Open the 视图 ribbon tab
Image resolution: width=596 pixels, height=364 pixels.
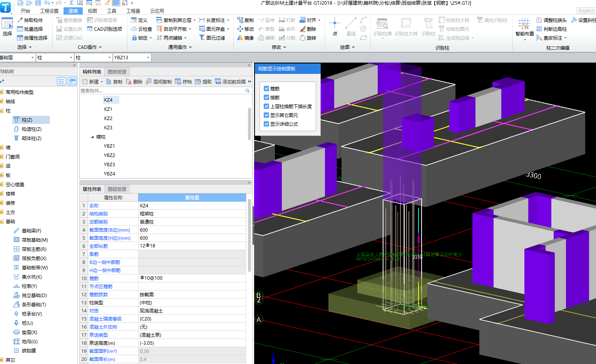(x=92, y=11)
